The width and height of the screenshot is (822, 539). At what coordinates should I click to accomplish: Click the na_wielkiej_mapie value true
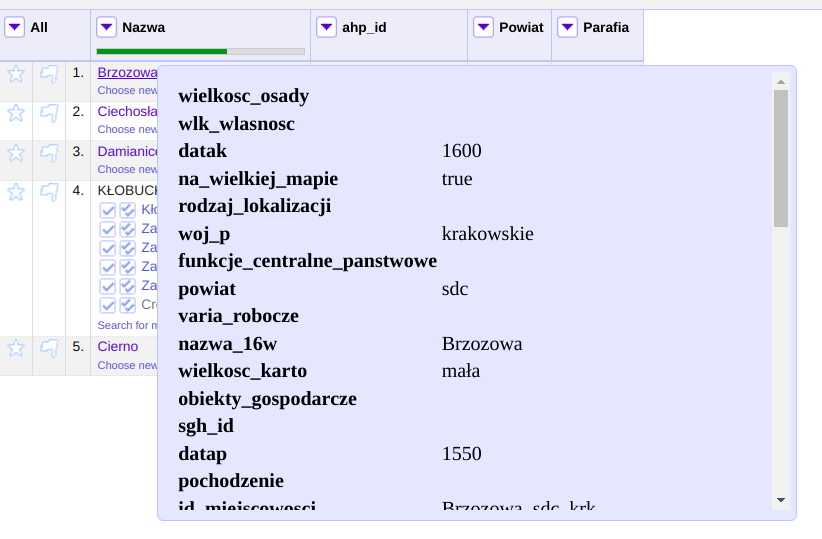(x=457, y=179)
